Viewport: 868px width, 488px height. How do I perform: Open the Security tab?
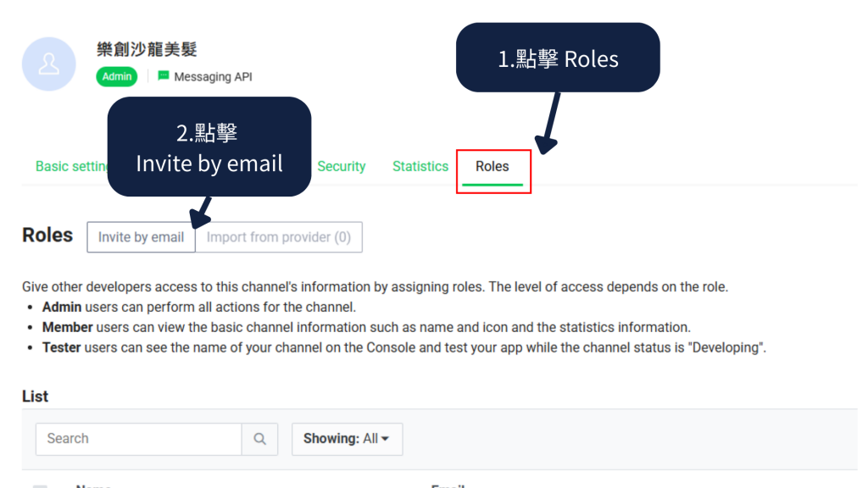(x=342, y=166)
